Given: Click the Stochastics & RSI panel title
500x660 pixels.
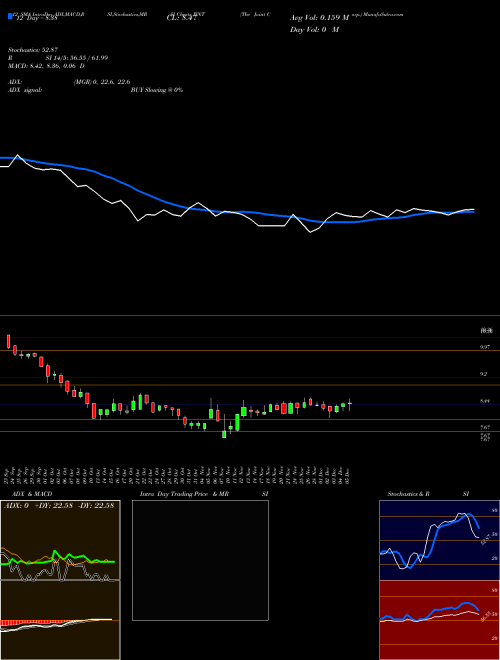Looking at the screenshot, I should point(428,494).
